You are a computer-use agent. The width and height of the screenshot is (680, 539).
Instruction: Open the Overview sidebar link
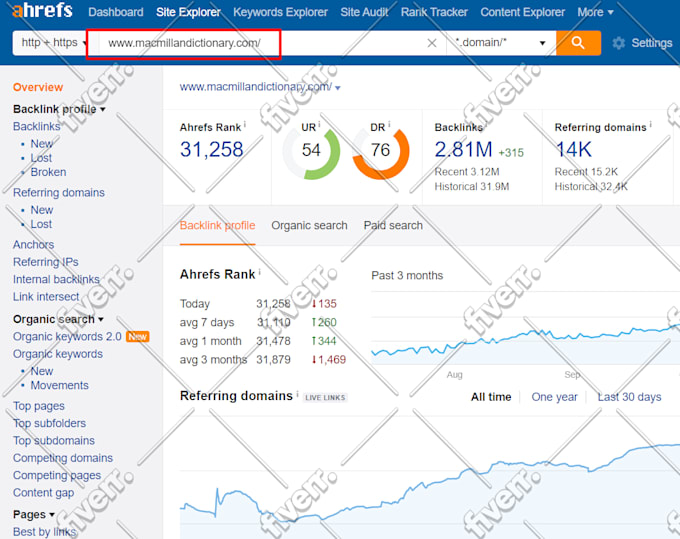38,87
